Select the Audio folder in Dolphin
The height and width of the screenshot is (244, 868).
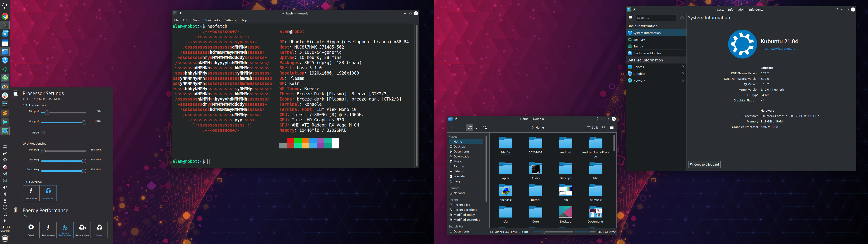pyautogui.click(x=535, y=171)
